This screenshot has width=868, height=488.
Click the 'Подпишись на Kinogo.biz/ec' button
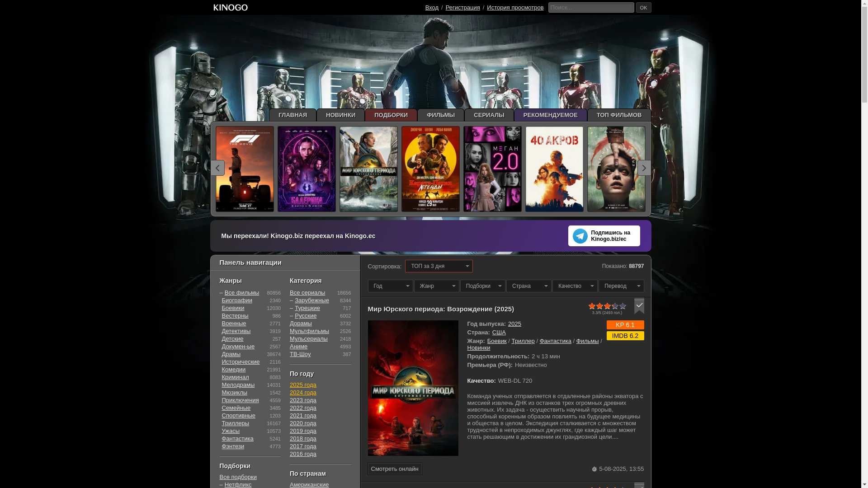604,236
